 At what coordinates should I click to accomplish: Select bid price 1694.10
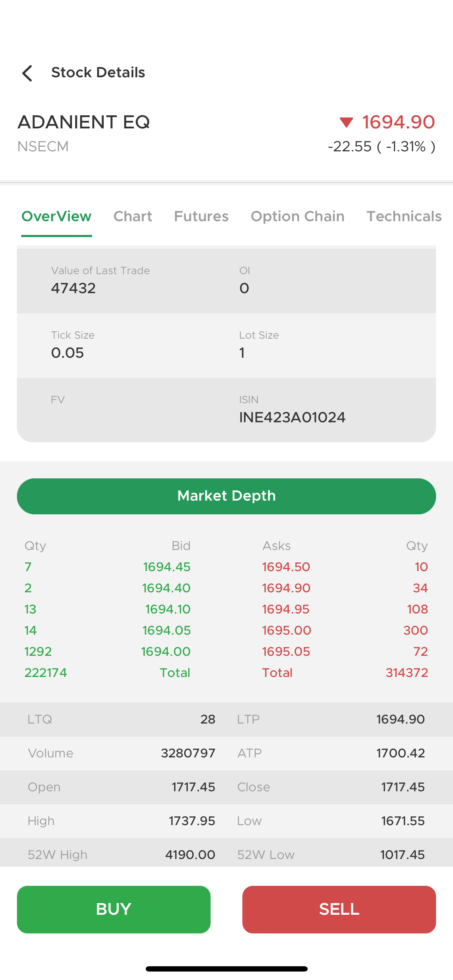tap(168, 610)
